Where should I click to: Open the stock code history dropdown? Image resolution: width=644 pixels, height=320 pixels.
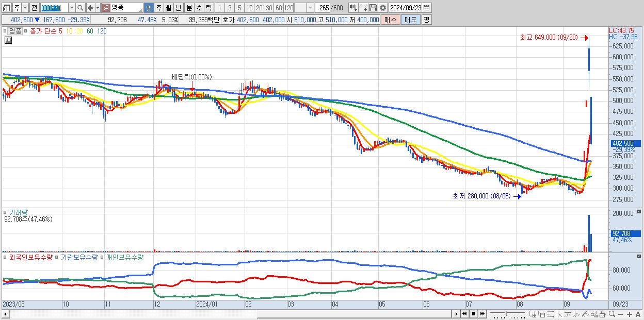[72, 8]
